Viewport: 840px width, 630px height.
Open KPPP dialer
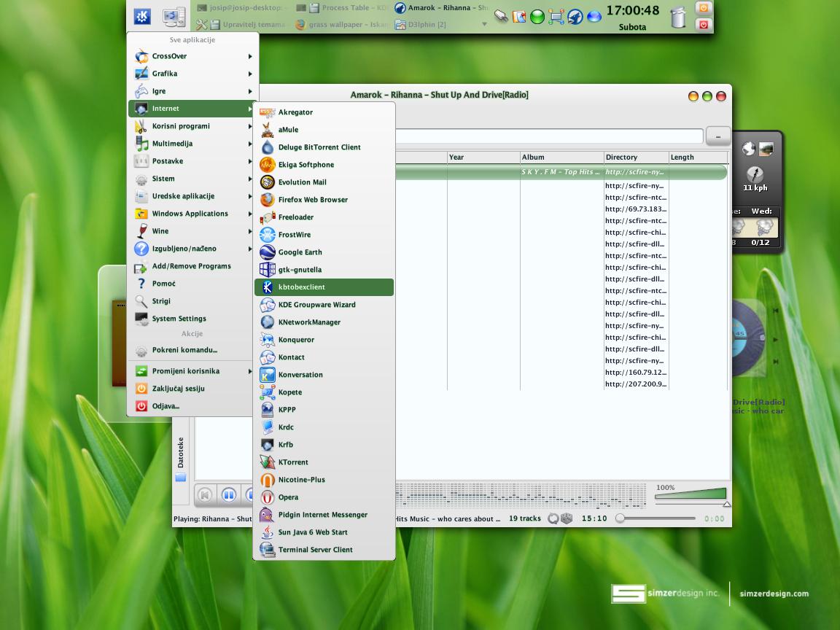coord(324,410)
